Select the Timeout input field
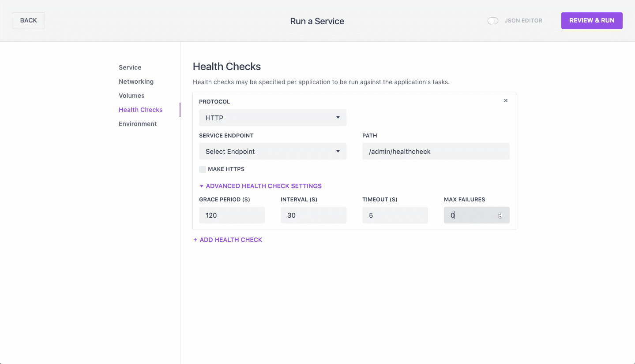 (x=395, y=215)
